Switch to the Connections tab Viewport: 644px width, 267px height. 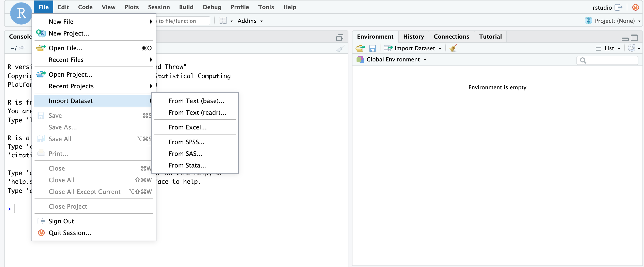point(451,37)
